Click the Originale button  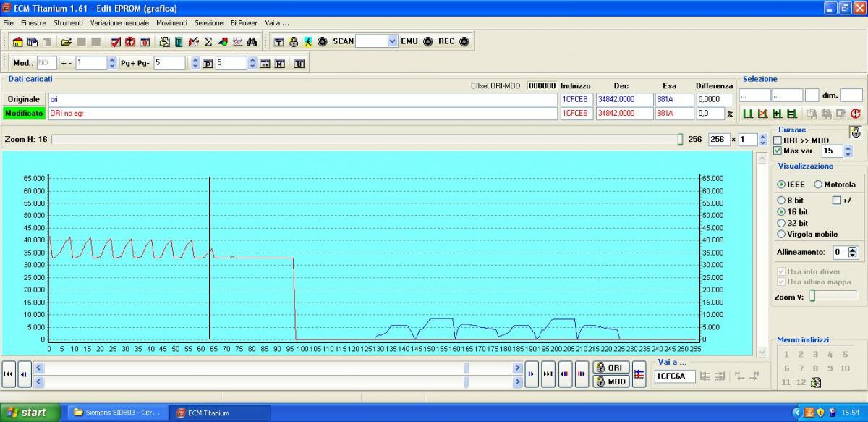click(24, 99)
